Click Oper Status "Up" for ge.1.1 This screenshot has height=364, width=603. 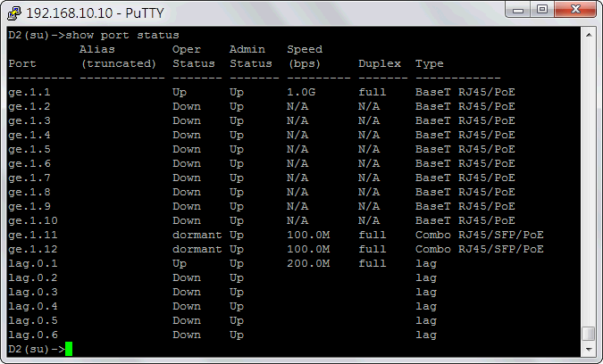tap(180, 93)
